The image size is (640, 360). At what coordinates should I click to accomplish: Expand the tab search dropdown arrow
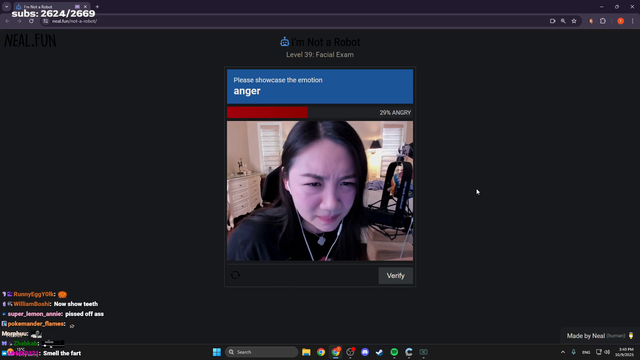tap(7, 7)
